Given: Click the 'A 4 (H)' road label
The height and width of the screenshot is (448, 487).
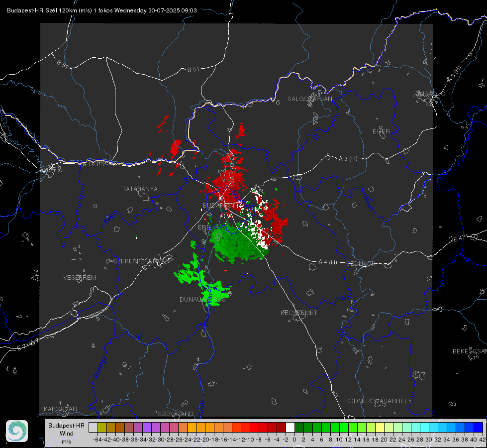Looking at the screenshot, I should (x=328, y=262).
